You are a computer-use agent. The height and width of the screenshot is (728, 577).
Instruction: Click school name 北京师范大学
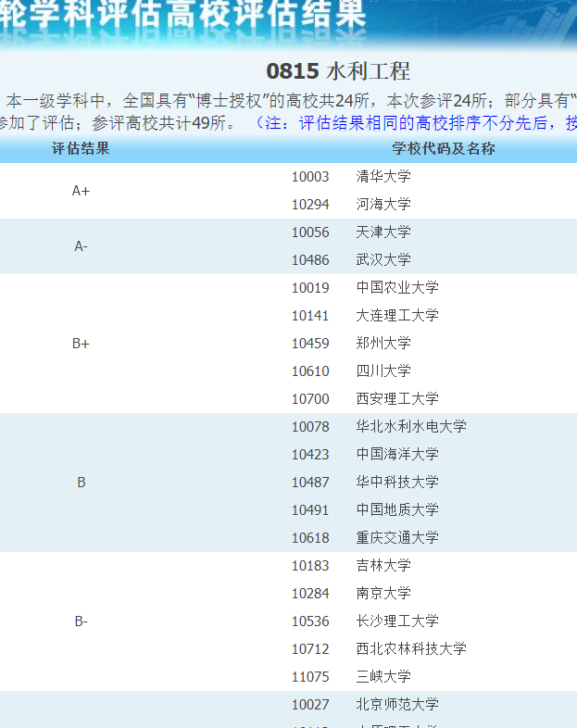[397, 704]
